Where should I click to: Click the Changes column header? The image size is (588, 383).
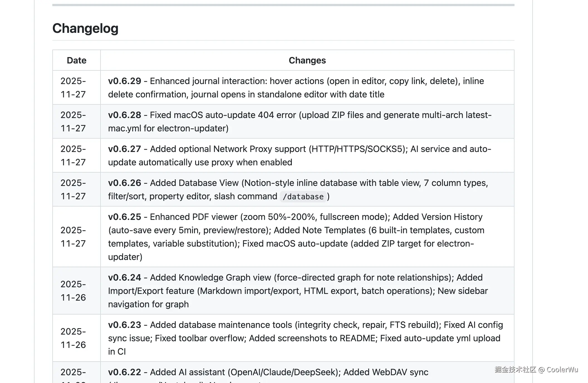307,60
